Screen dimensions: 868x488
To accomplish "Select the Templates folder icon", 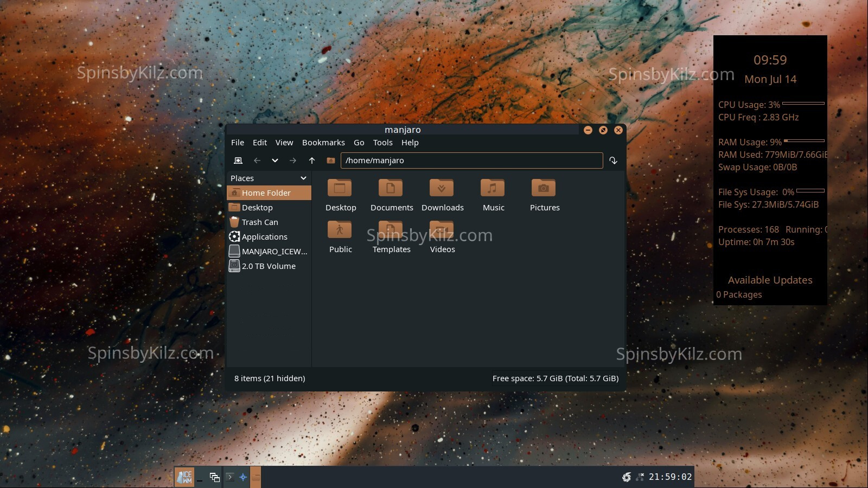I will pos(391,230).
